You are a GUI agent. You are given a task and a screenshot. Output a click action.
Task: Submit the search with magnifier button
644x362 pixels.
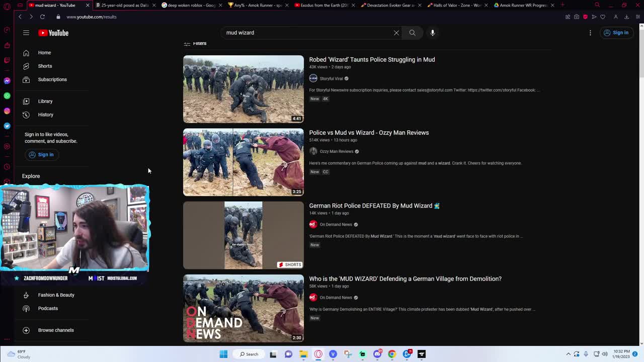click(x=412, y=33)
